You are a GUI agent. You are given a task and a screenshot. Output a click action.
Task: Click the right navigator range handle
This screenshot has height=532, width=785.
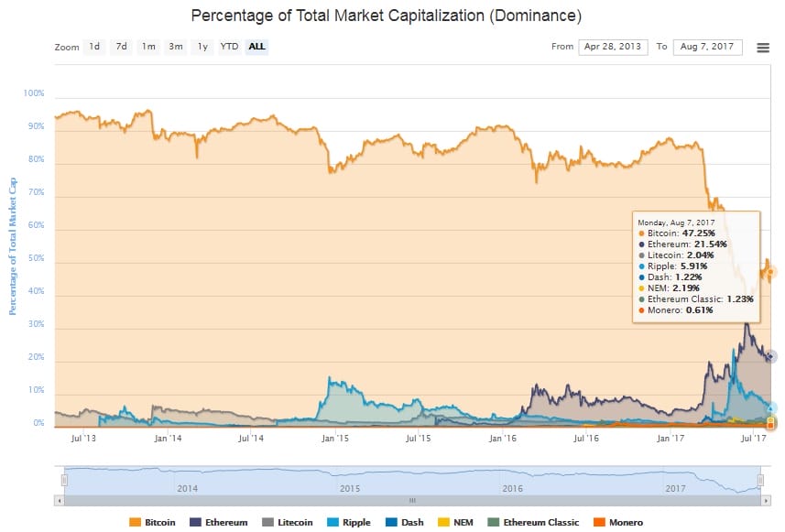point(759,480)
